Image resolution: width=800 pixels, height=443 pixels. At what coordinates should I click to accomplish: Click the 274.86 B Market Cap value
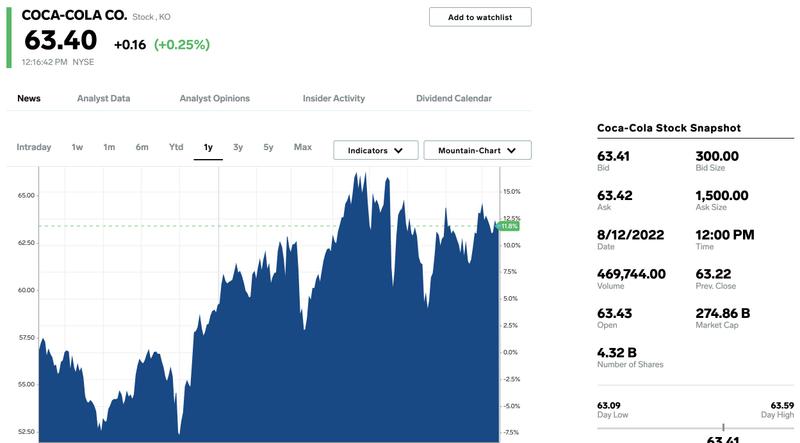click(723, 313)
